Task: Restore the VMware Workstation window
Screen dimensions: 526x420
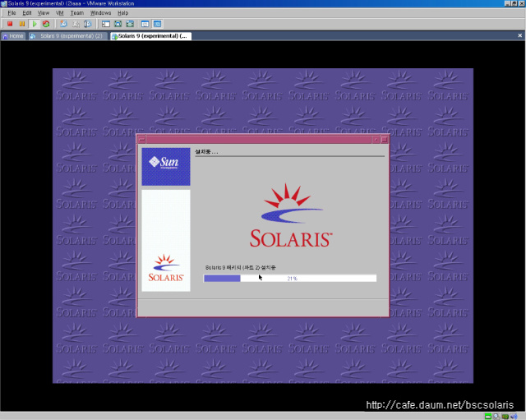Action: point(514,3)
